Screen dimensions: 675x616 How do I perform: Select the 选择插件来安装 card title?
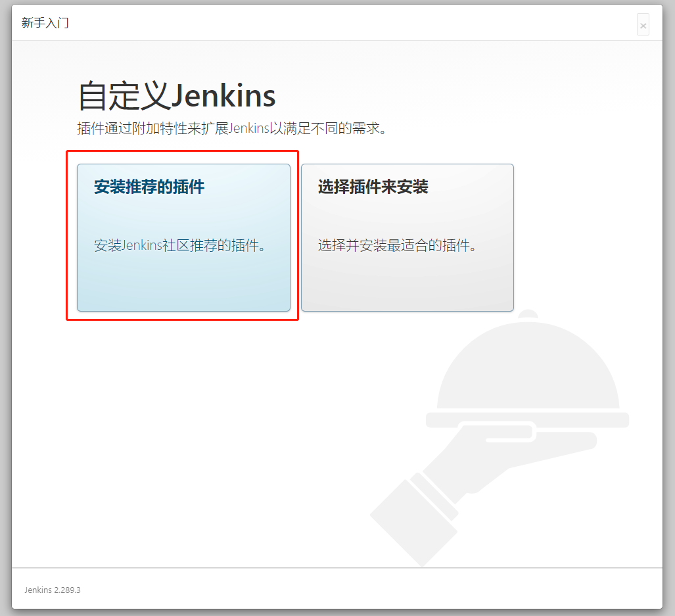(373, 187)
